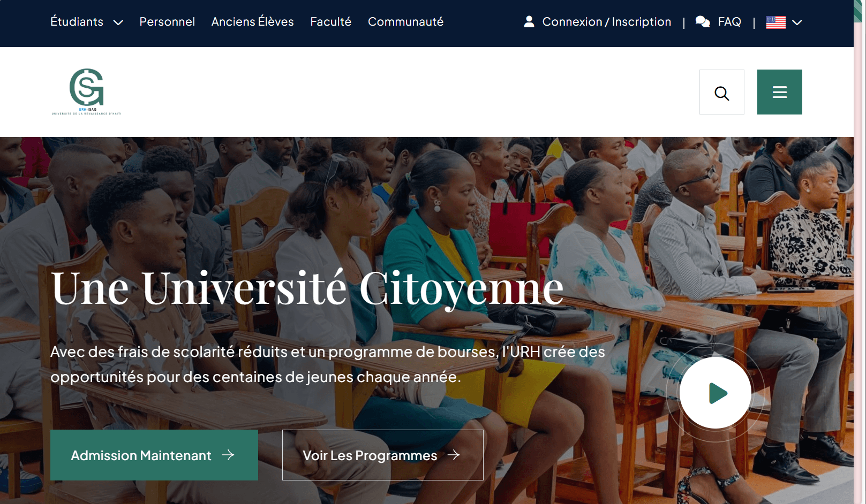Open the search magnifier icon
Viewport: 866px width, 504px height.
click(721, 92)
